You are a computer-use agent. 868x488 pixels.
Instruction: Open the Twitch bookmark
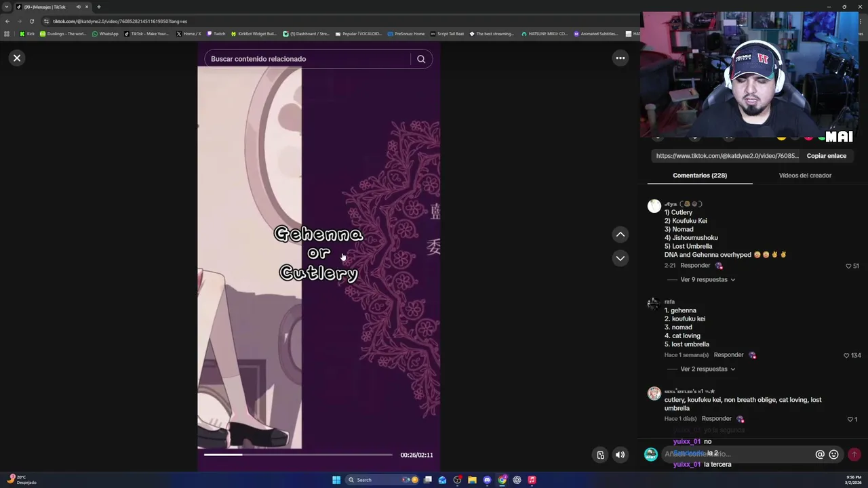[216, 34]
